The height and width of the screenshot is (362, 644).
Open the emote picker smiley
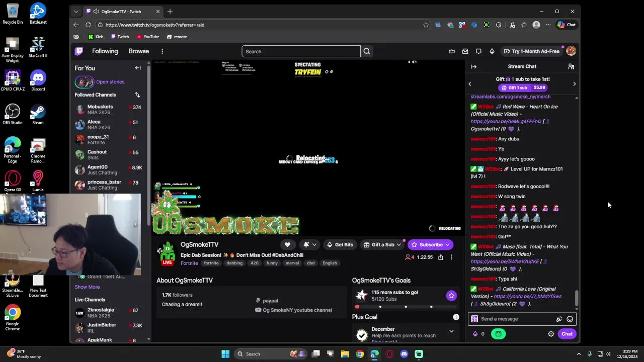coord(570,319)
